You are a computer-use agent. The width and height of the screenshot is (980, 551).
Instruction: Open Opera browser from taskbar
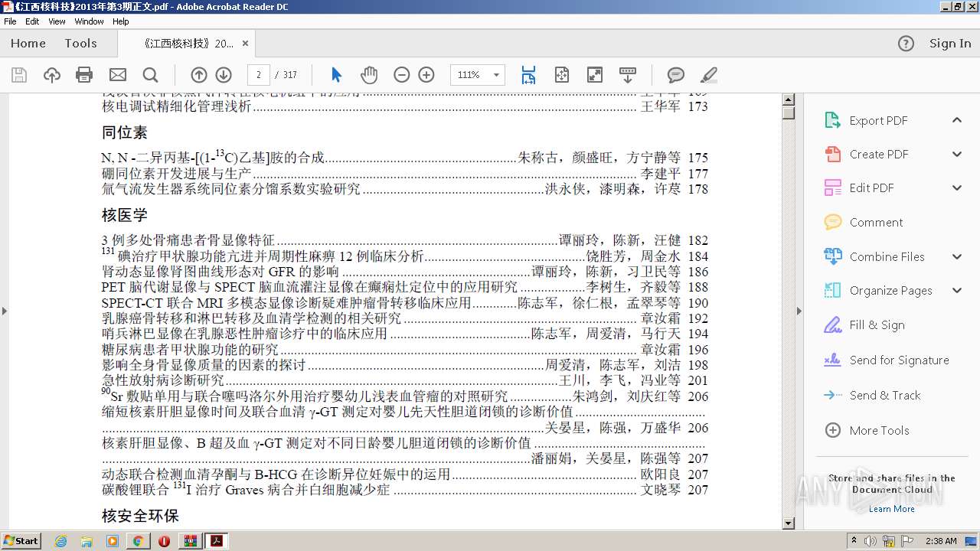tap(164, 541)
